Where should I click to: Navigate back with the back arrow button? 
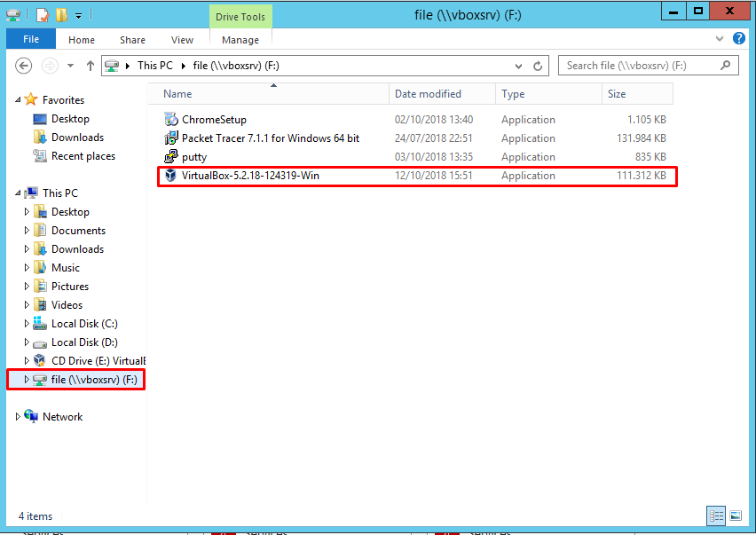pos(24,65)
